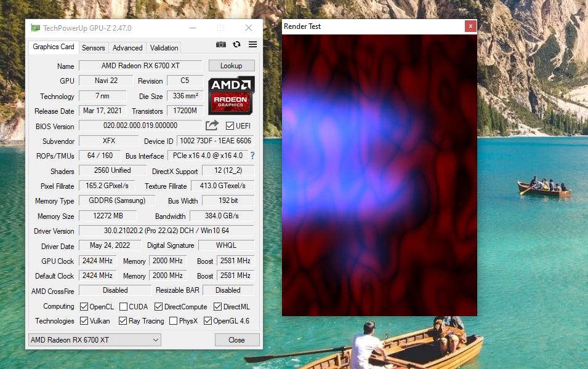Image resolution: width=588 pixels, height=369 pixels.
Task: Toggle the OpenCL checkbox
Action: [84, 307]
